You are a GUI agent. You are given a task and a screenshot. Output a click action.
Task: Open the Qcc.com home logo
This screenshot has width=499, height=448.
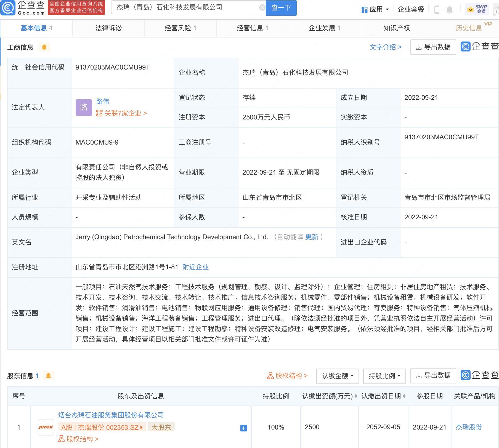coord(23,8)
